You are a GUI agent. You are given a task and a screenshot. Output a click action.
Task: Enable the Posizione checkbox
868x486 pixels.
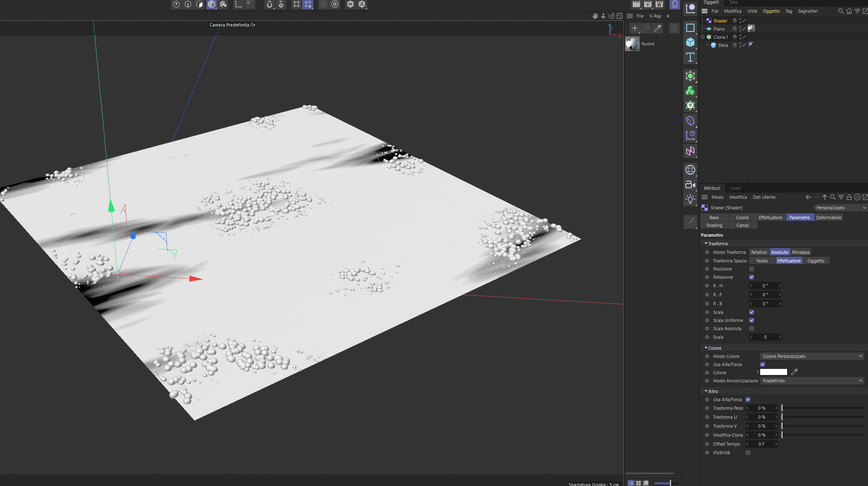[751, 269]
